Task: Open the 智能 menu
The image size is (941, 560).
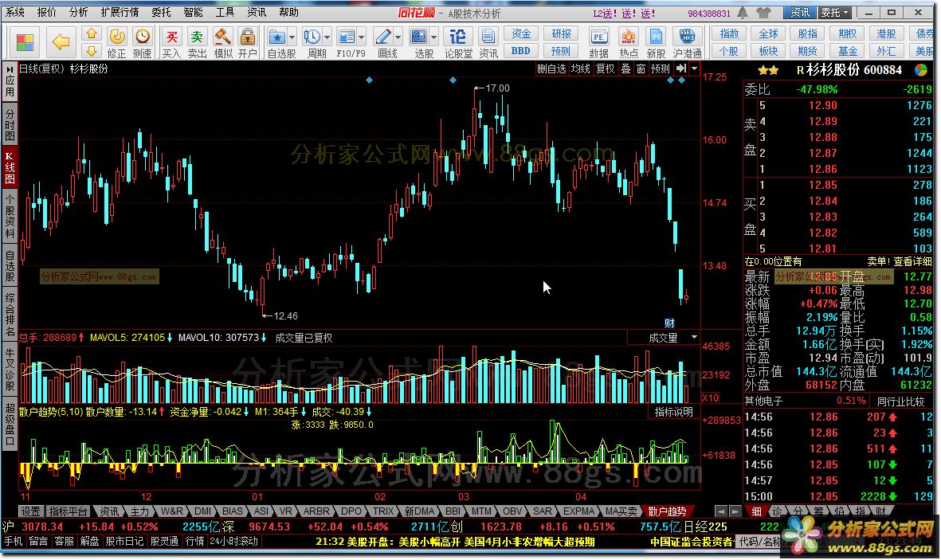Action: 193,12
